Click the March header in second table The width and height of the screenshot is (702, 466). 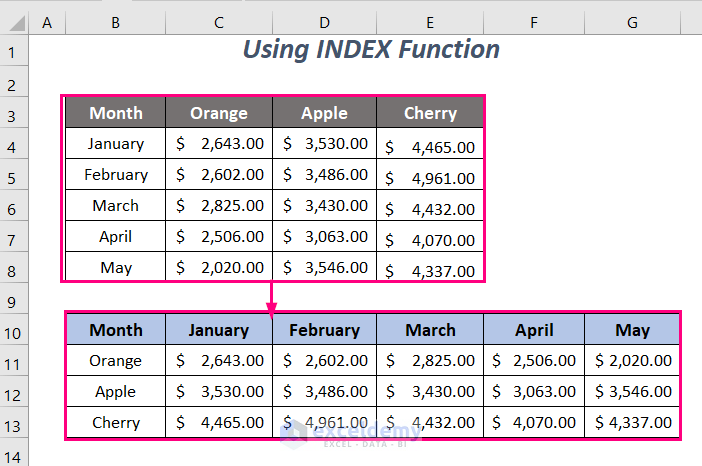(x=430, y=330)
